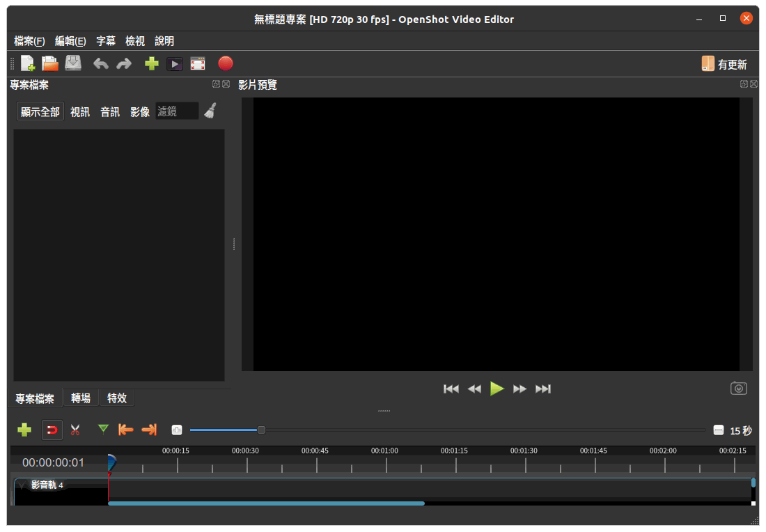Open project with the folder icon
Viewport: 766px width, 532px height.
[x=50, y=63]
